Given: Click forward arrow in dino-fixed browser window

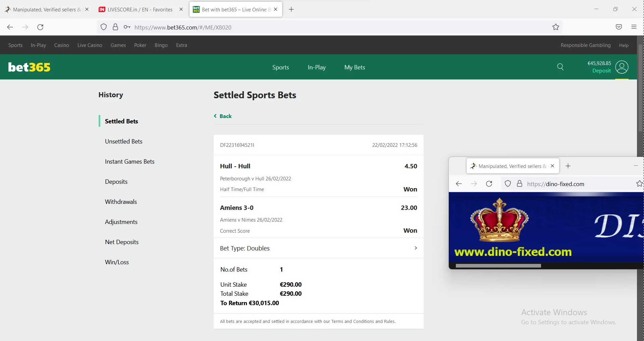Looking at the screenshot, I should [474, 184].
